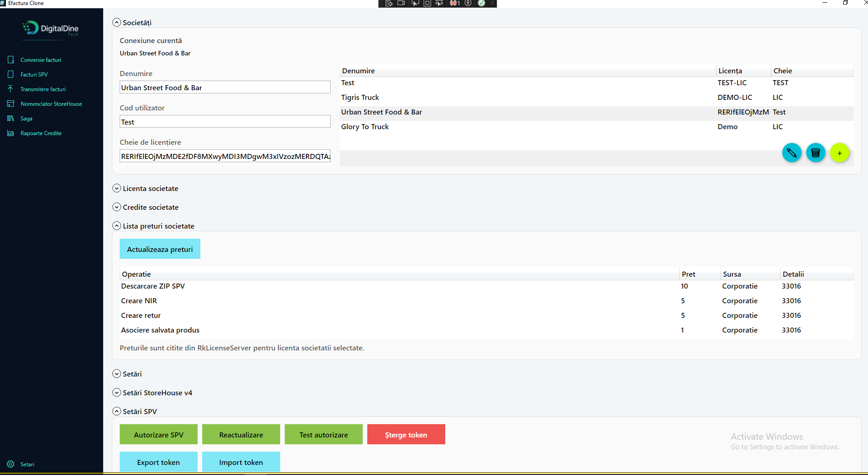Open the accessibility checker icon
The height and width of the screenshot is (475, 868).
pos(468,3)
